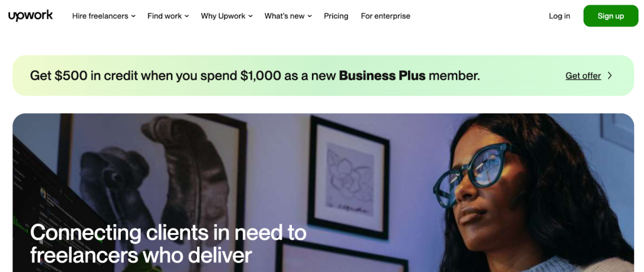Click the $500 credit promo banner text
The width and height of the screenshot is (644, 272).
[255, 75]
